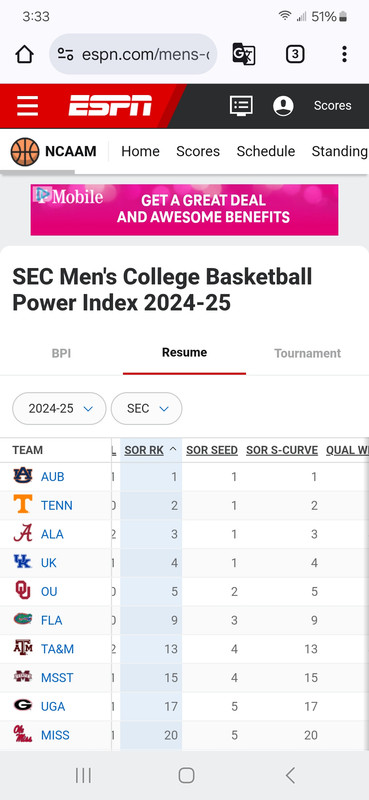The height and width of the screenshot is (800, 369).
Task: Sort the table by SOR SEED
Action: point(212,450)
